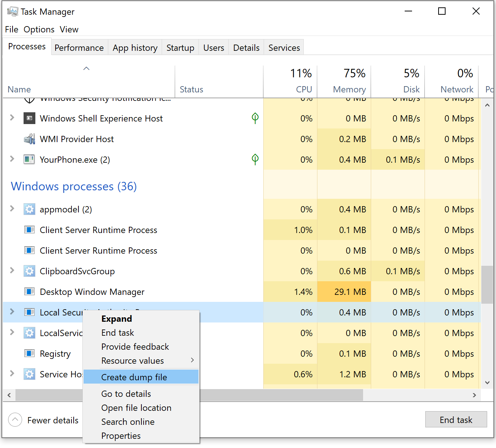Viewport: 496px width, 448px height.
Task: Click the appmodel gear icon
Action: point(29,209)
